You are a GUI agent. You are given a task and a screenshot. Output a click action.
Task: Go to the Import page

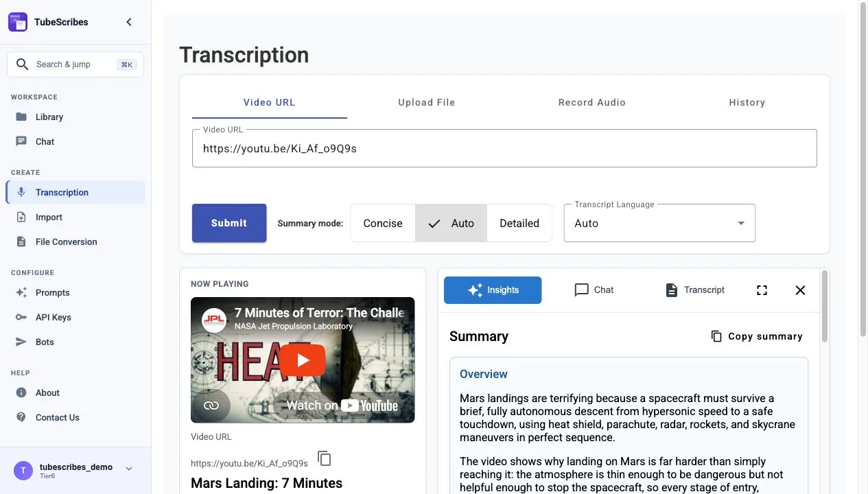point(75,217)
